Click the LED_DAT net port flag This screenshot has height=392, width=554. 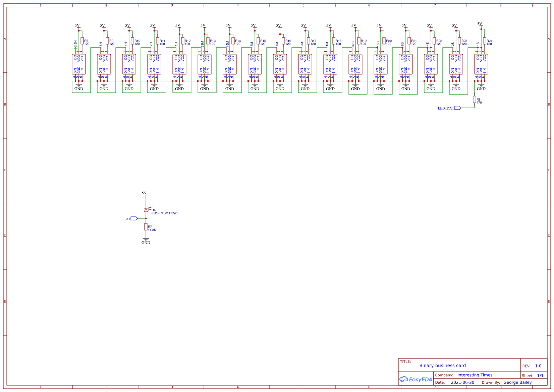(457, 108)
